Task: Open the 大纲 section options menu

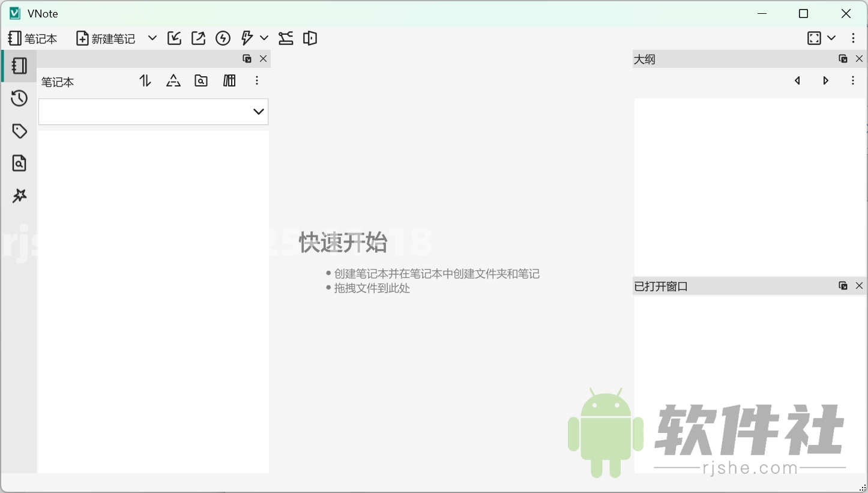Action: 853,80
